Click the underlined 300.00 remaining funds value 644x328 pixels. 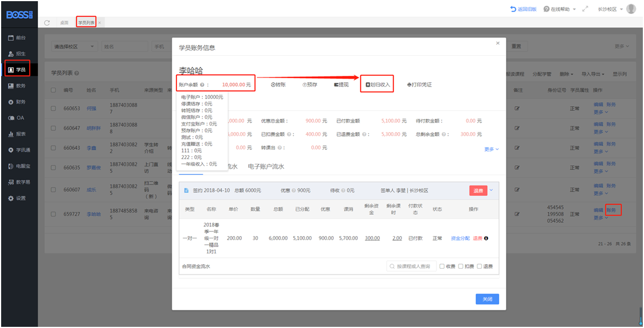pyautogui.click(x=372, y=238)
